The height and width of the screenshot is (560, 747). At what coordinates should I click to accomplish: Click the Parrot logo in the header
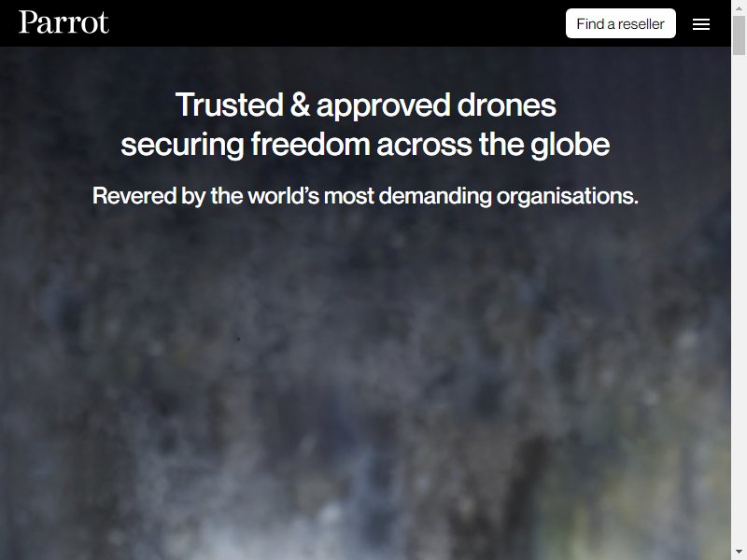point(63,22)
